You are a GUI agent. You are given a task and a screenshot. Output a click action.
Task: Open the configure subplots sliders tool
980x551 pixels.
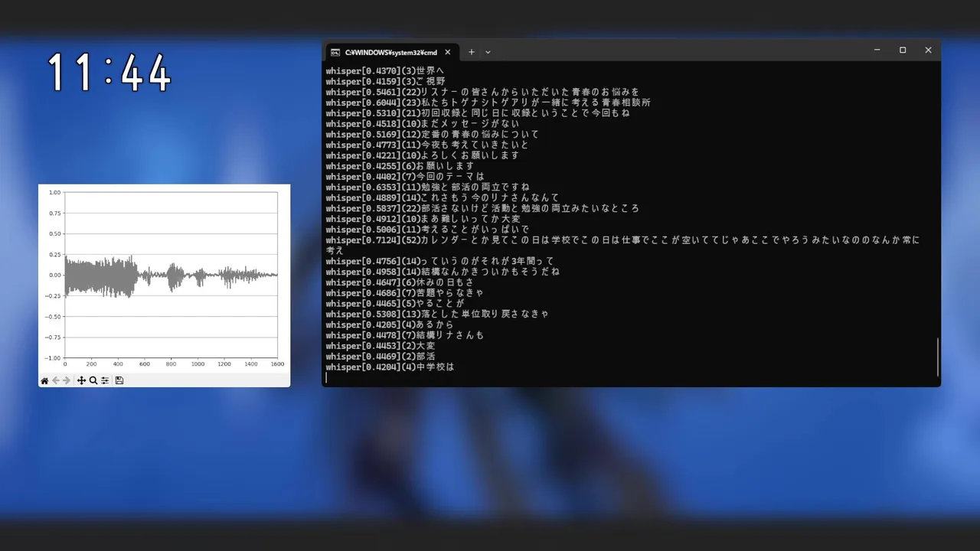[105, 380]
